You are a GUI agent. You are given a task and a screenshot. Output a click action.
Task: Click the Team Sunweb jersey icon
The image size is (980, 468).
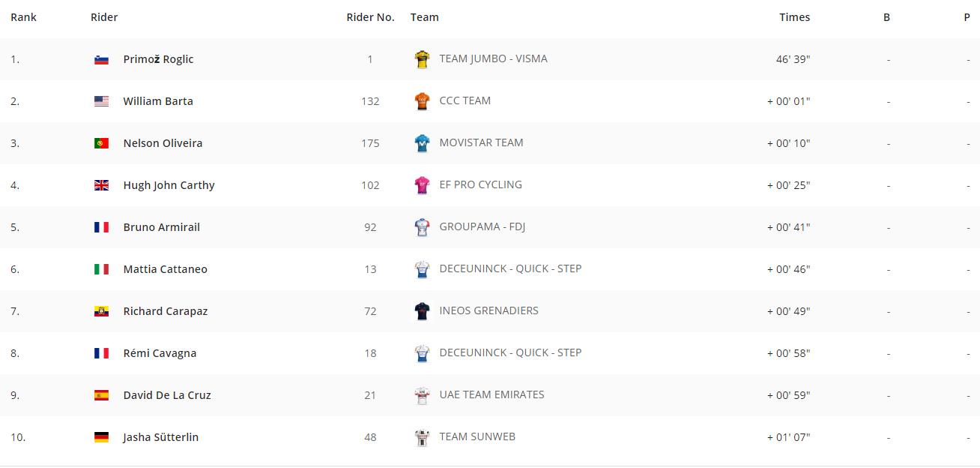[422, 437]
